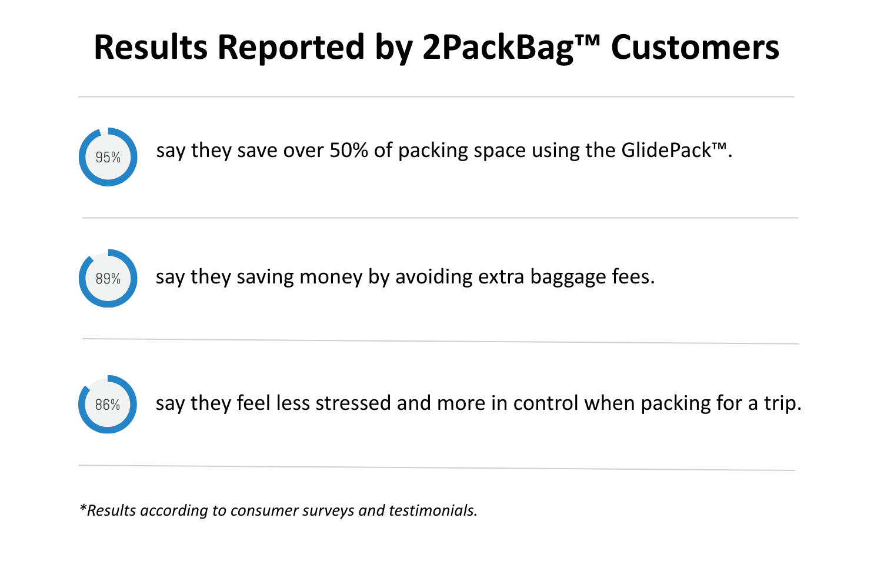Select the 89% donut chart icon
This screenshot has height=588, width=874.
pos(108,278)
